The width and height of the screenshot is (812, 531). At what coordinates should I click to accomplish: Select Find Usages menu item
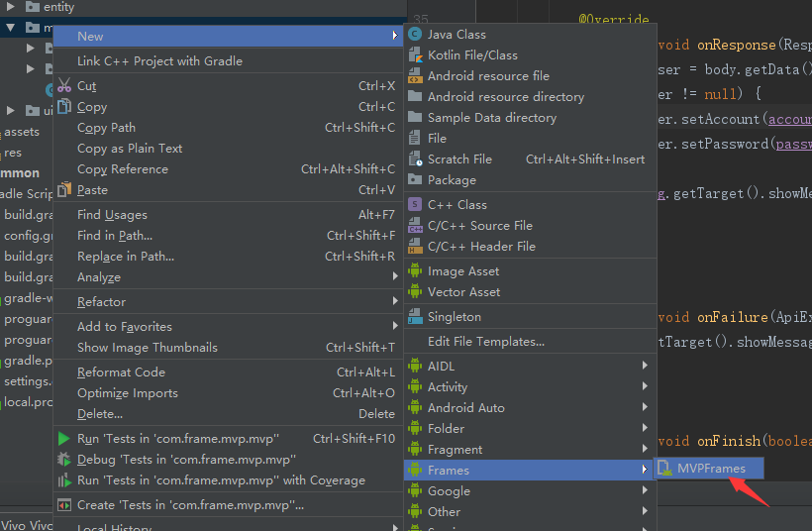[x=228, y=214]
